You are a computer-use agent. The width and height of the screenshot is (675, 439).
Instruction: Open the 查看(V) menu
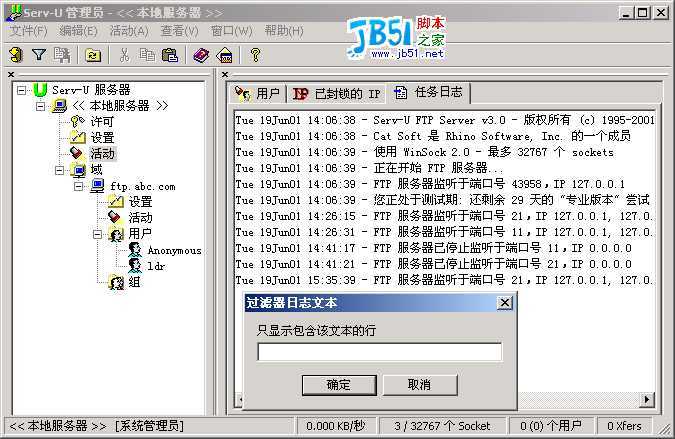(x=180, y=31)
